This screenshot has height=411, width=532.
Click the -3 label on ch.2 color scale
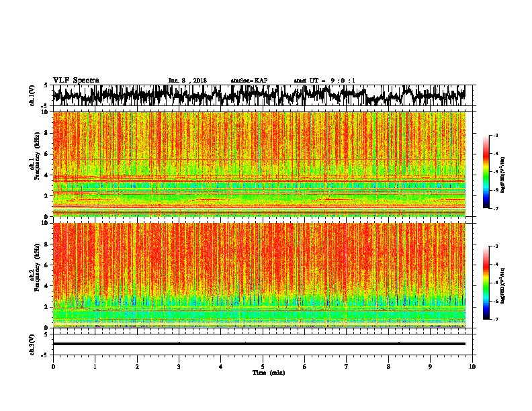495,246
